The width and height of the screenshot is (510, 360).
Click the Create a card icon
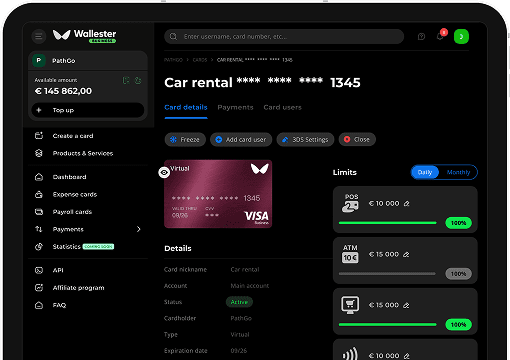(39, 136)
